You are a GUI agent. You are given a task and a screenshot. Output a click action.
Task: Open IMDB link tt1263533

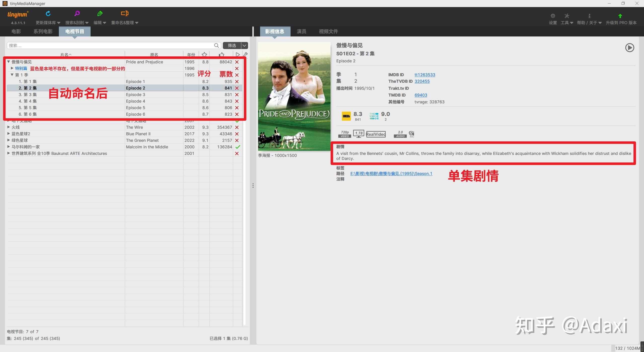pos(425,75)
